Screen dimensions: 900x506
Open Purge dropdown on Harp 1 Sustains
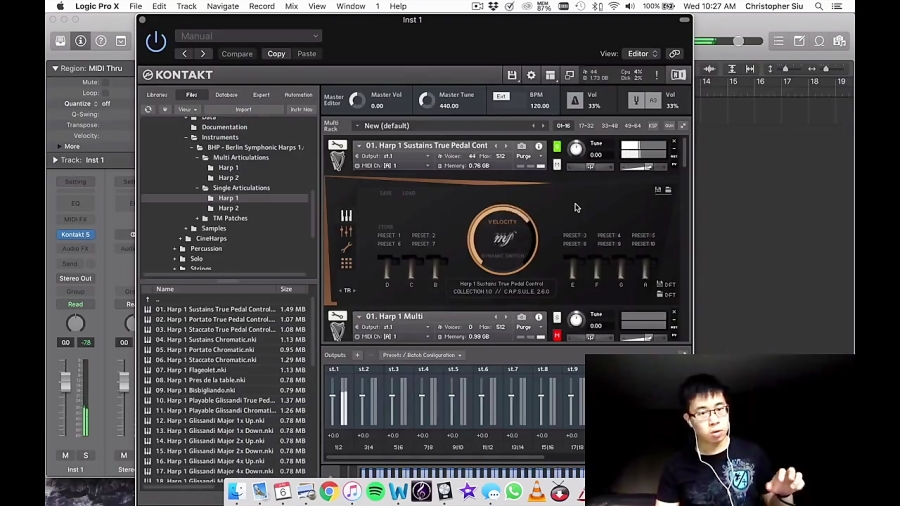(528, 156)
